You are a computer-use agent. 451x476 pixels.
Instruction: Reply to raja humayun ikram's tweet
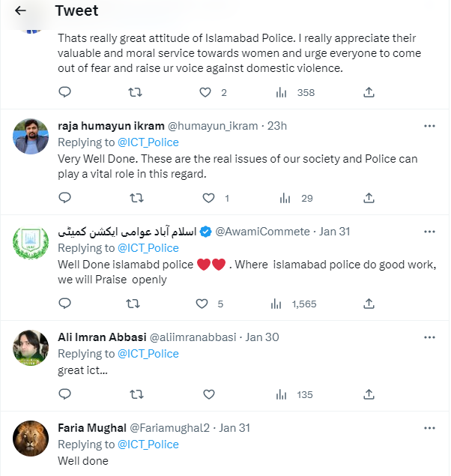point(65,198)
